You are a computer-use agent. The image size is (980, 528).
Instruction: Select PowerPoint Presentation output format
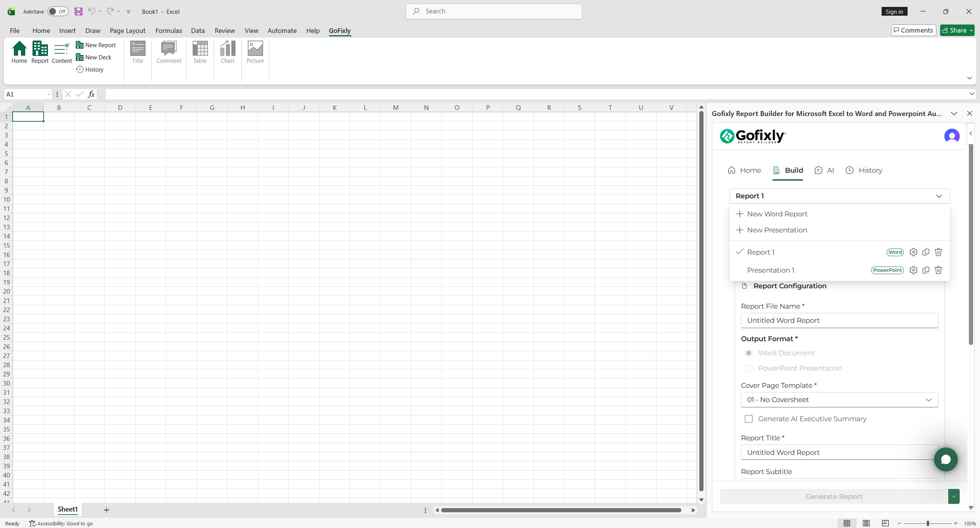(x=749, y=368)
